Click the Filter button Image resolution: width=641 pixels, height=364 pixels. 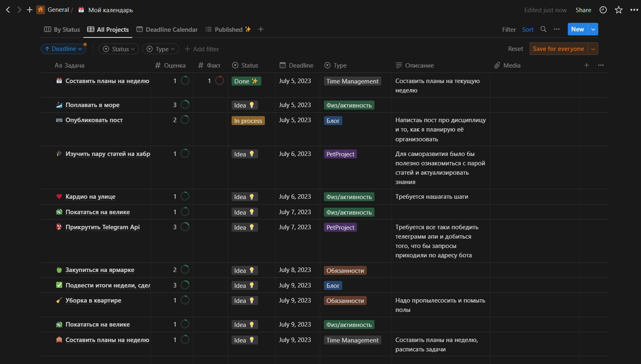509,29
